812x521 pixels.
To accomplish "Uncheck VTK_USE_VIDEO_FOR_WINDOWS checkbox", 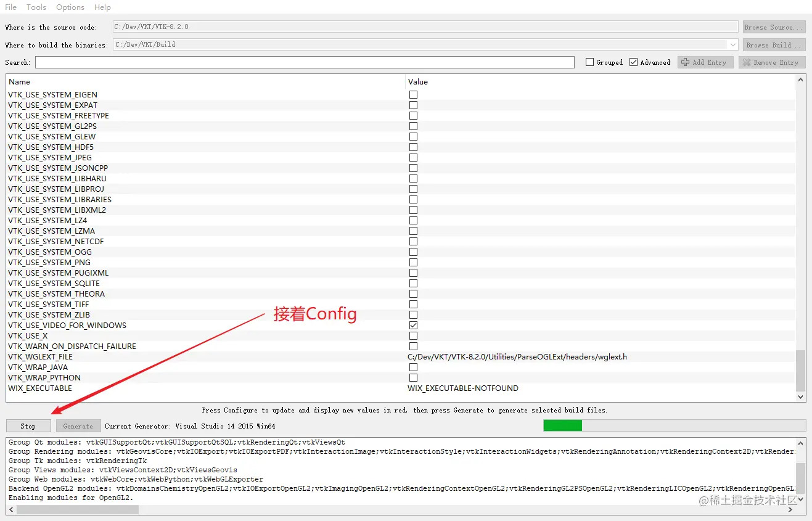I will [x=413, y=326].
